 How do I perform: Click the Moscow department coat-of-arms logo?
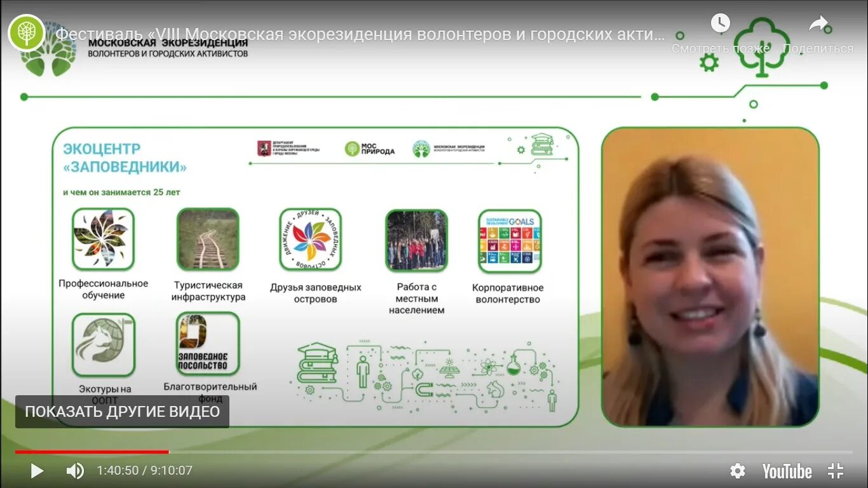(x=288, y=149)
